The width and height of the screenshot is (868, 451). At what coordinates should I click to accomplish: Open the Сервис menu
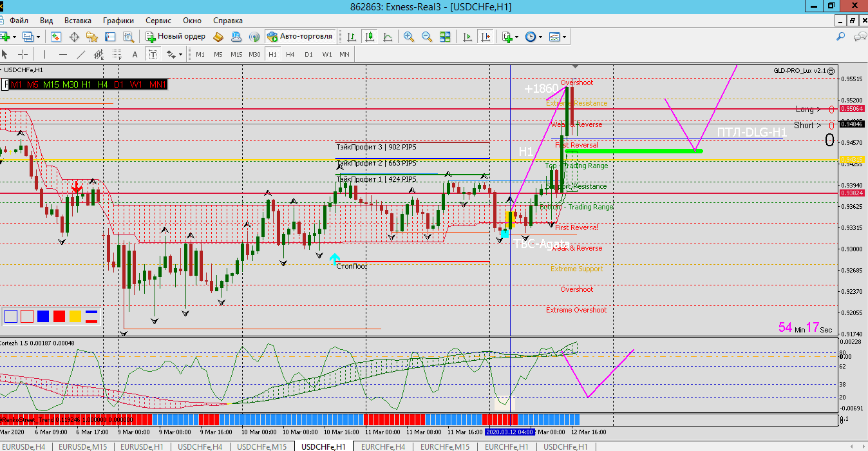pos(158,21)
